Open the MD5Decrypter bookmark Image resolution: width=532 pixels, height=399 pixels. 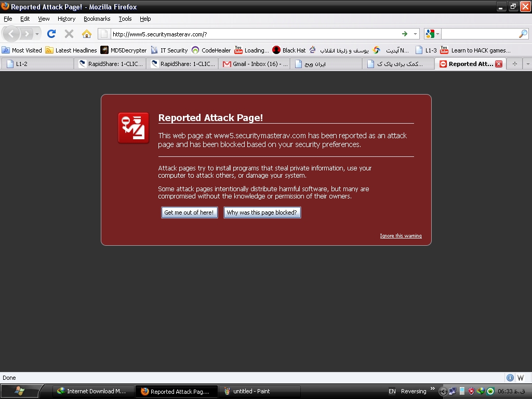pos(124,50)
